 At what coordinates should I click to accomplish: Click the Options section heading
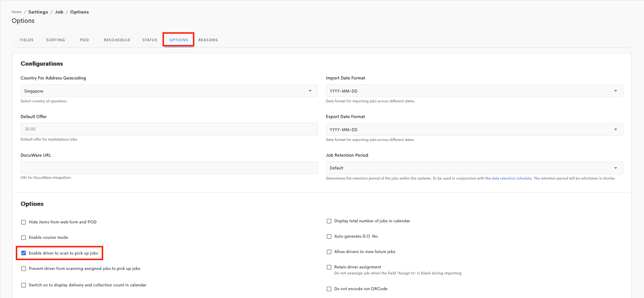32,204
